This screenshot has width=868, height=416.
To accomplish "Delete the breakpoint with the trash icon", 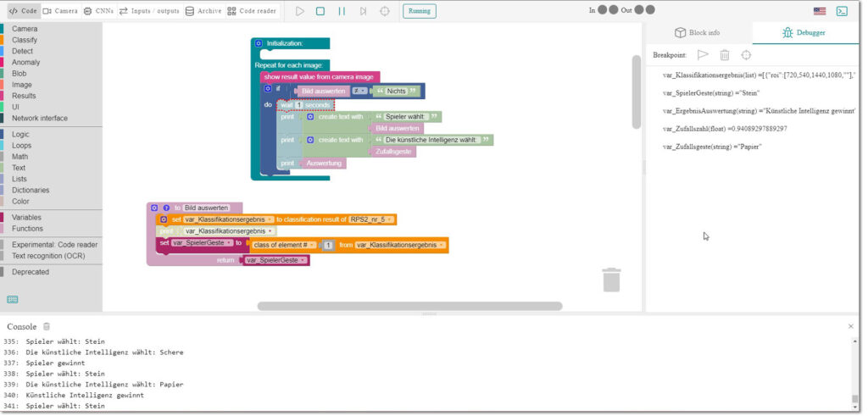I will [x=725, y=55].
